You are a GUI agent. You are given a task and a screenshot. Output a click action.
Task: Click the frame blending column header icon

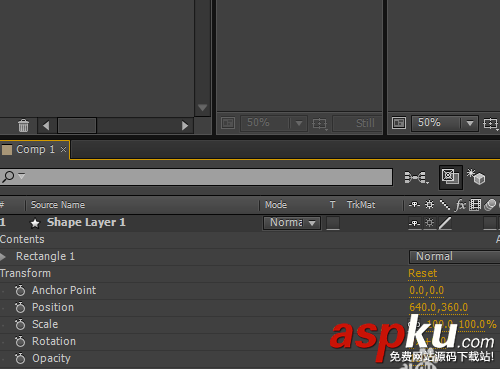pos(475,205)
